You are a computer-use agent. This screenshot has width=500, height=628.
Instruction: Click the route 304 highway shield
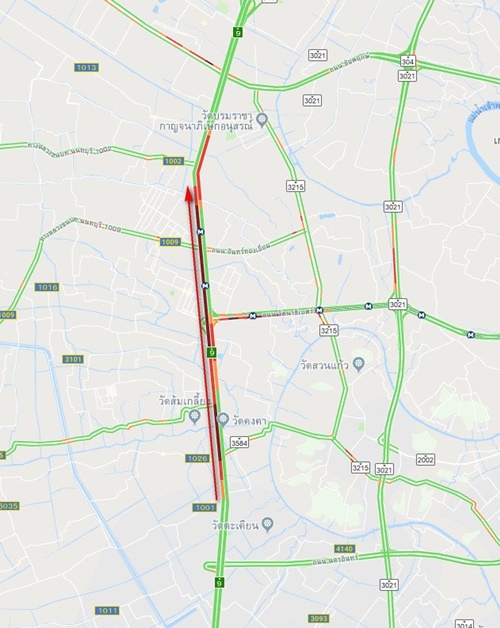click(407, 61)
